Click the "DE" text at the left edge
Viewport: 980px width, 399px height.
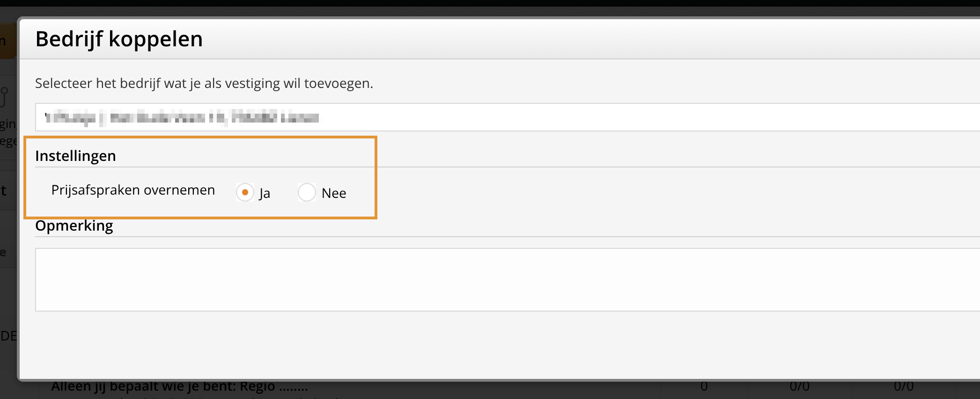[8, 336]
